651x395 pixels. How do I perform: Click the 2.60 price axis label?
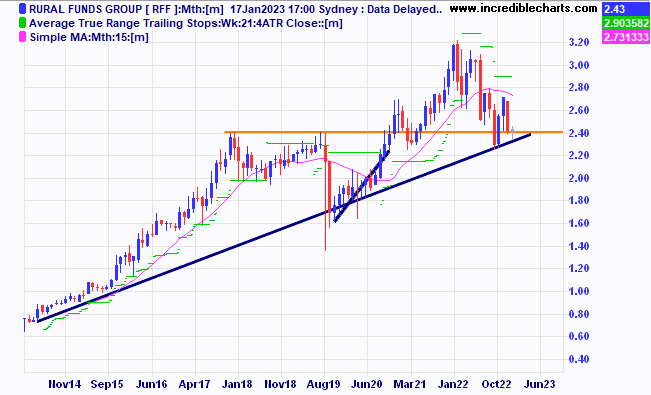coord(579,110)
